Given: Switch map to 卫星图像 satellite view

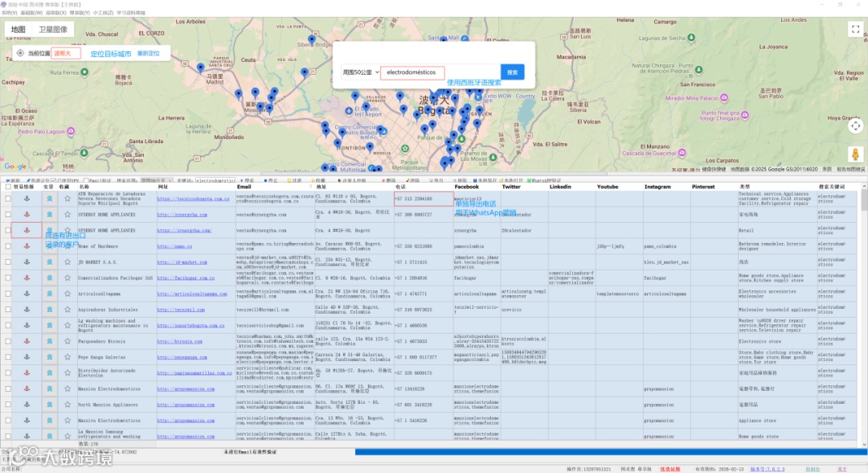Looking at the screenshot, I should [52, 29].
